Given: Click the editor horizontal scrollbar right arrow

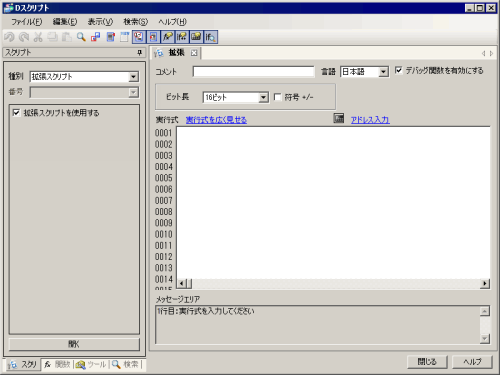Looking at the screenshot, I should (485, 284).
